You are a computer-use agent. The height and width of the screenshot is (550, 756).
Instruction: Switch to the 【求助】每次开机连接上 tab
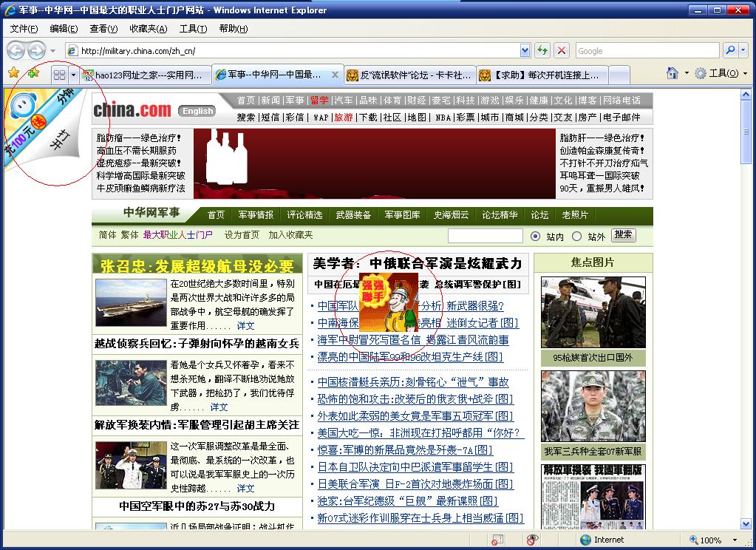(542, 75)
